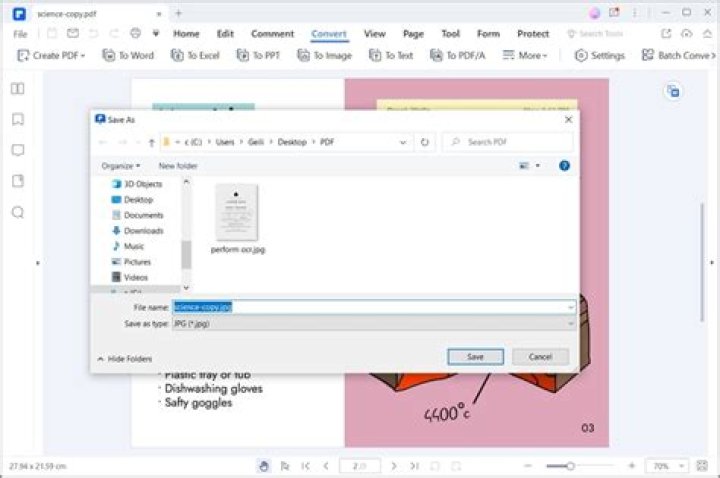The width and height of the screenshot is (720, 478).
Task: Expand the More conversion options dropdown
Action: tap(523, 55)
